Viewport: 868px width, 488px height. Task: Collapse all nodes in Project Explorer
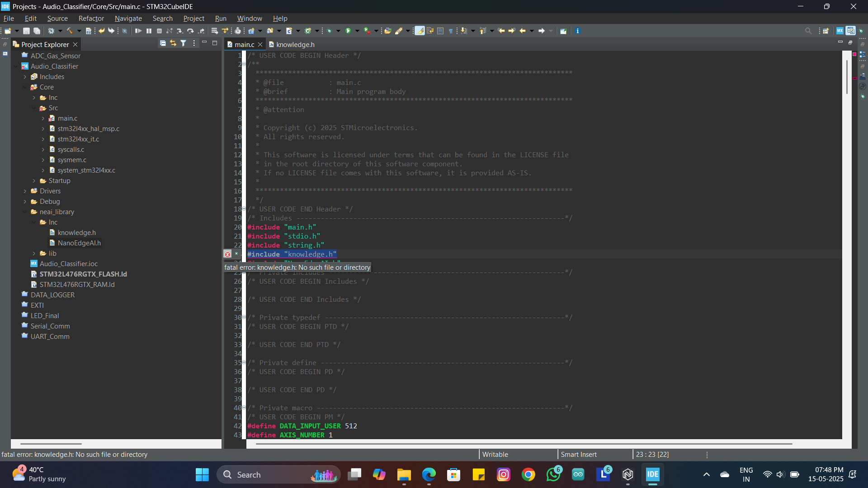point(163,43)
